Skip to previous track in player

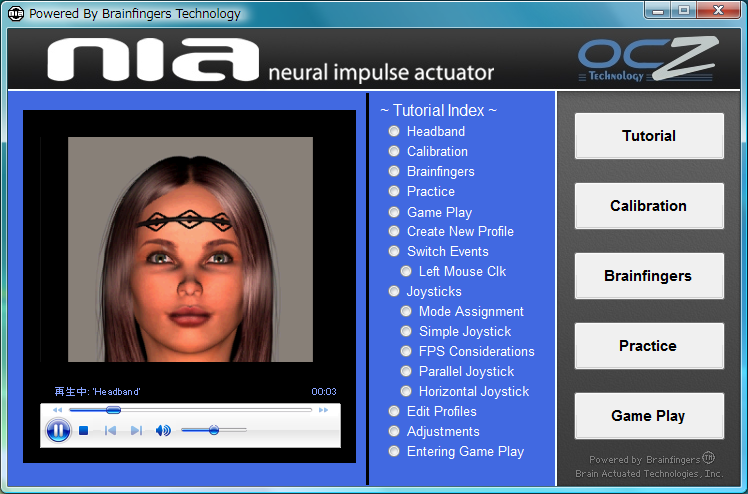click(110, 431)
